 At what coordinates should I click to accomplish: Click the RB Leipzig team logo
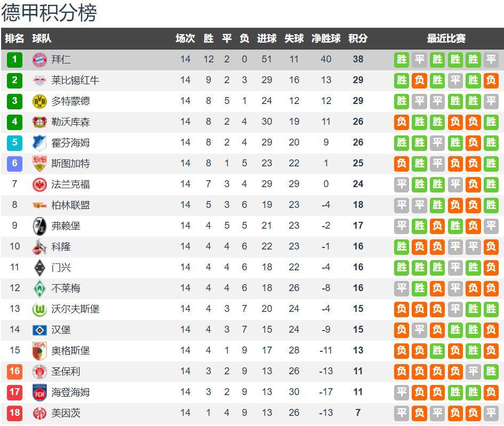tap(39, 80)
